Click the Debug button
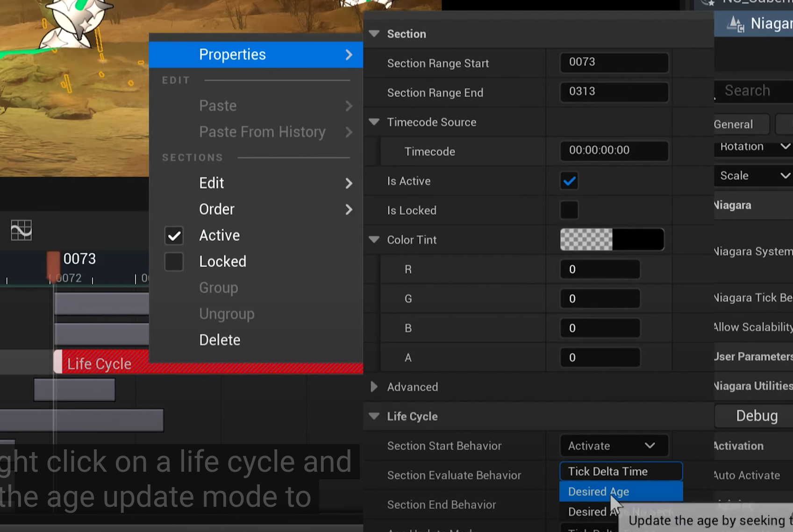The image size is (793, 532). [756, 416]
